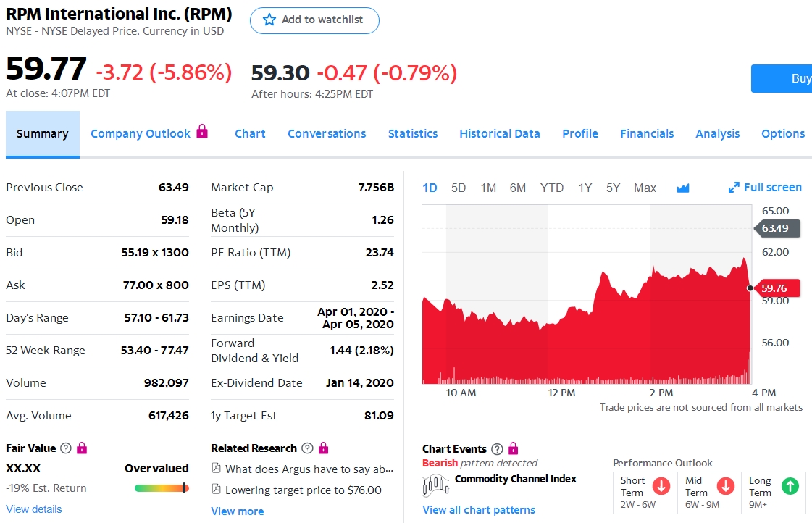The image size is (812, 523).
Task: Open the What does Argus have to say report
Action: (x=309, y=469)
